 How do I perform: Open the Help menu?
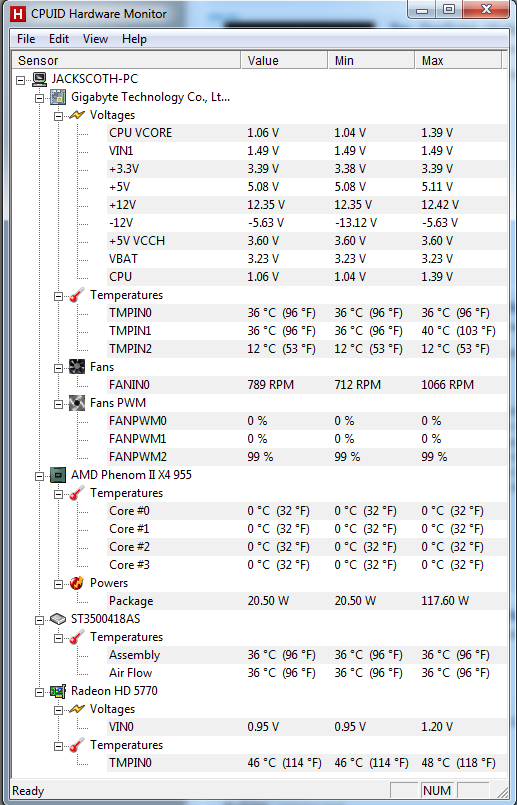(134, 39)
